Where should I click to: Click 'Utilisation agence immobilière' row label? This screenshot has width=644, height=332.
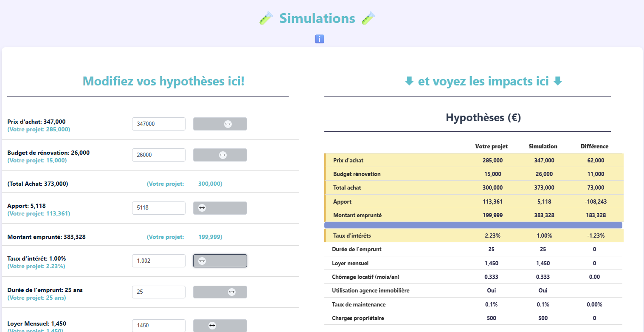pos(371,291)
